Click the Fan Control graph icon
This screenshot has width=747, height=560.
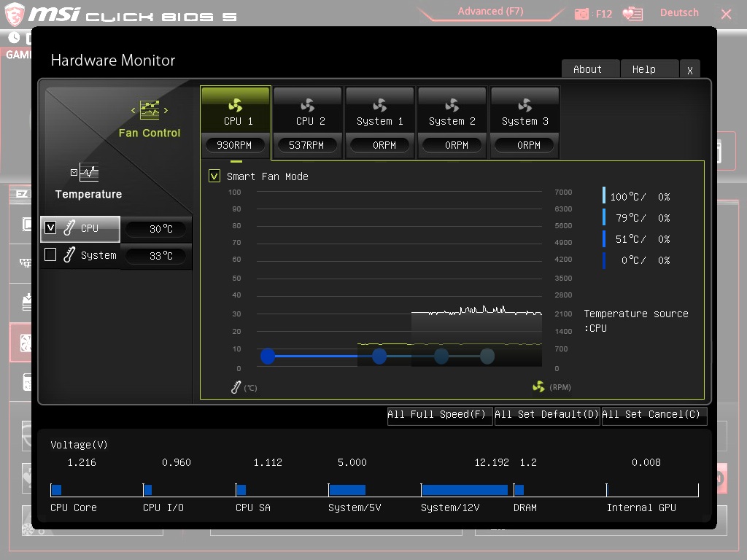click(x=150, y=110)
